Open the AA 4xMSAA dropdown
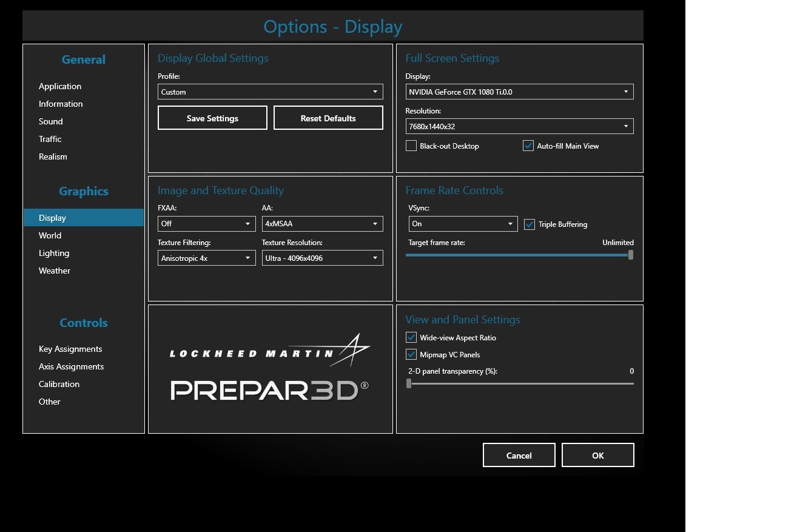This screenshot has width=797, height=532. [322, 224]
